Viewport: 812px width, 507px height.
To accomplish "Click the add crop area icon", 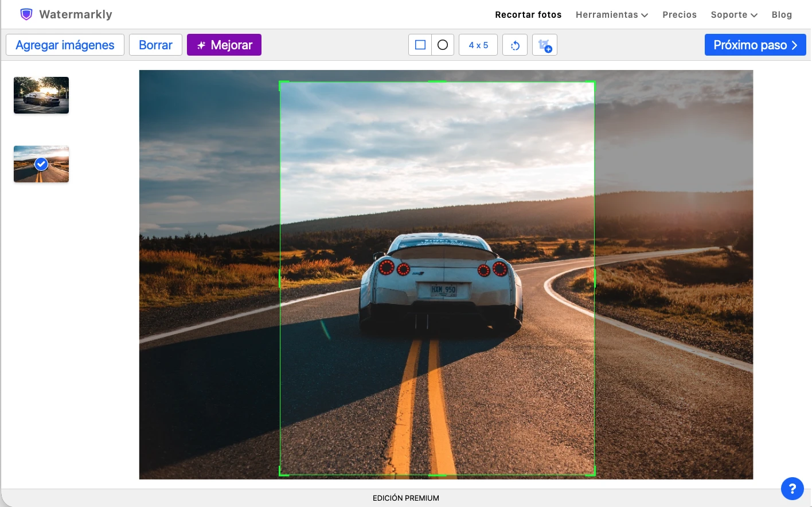I will point(545,45).
